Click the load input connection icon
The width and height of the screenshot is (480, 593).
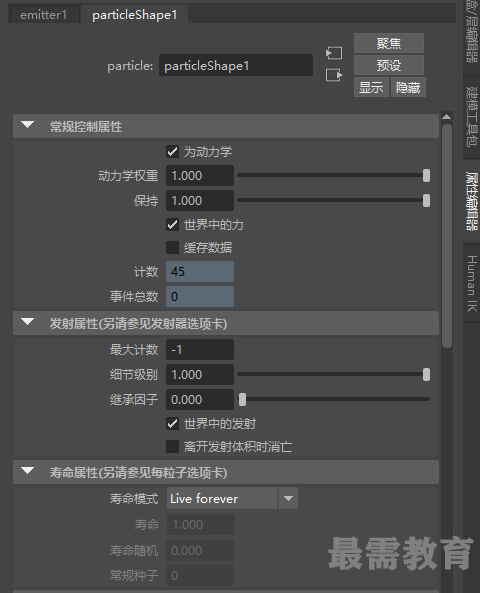pos(334,53)
